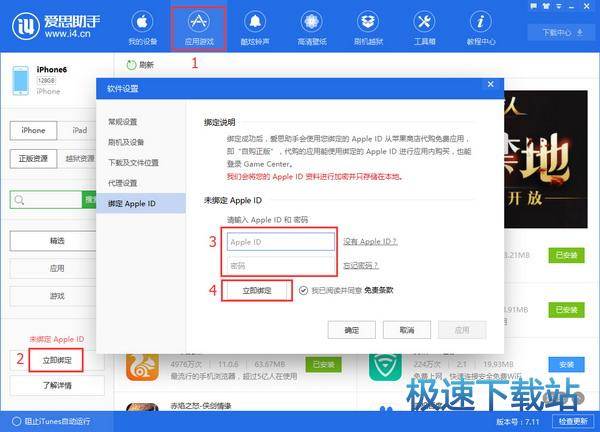Click the i4 爱思助手 logo

[x=56, y=26]
